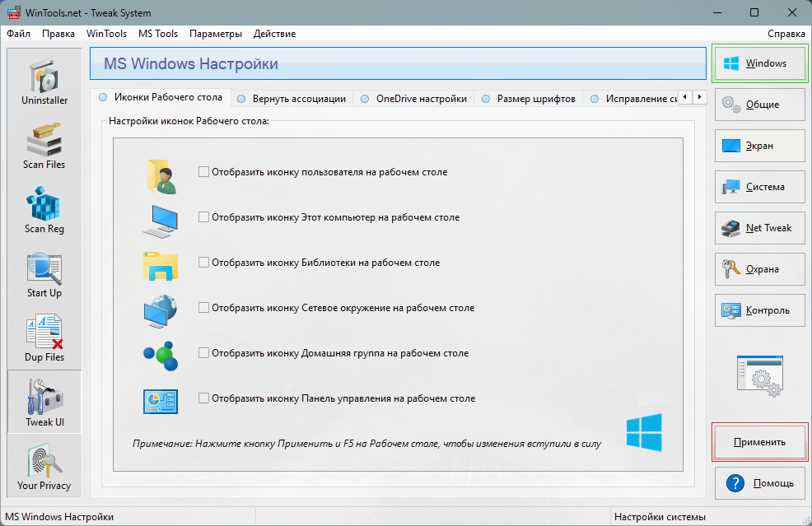Viewport: 812px width, 526px height.
Task: Click the Применить apply button
Action: pyautogui.click(x=759, y=442)
